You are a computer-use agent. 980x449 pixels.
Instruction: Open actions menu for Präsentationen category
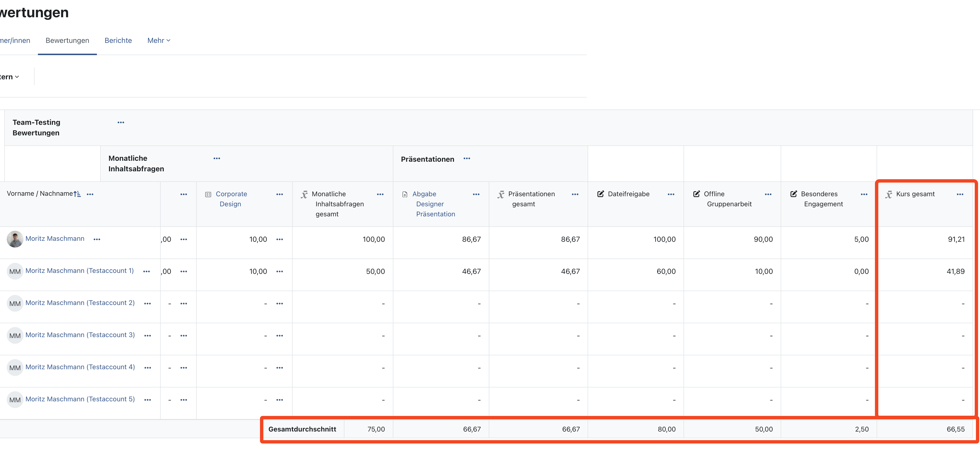(x=467, y=159)
